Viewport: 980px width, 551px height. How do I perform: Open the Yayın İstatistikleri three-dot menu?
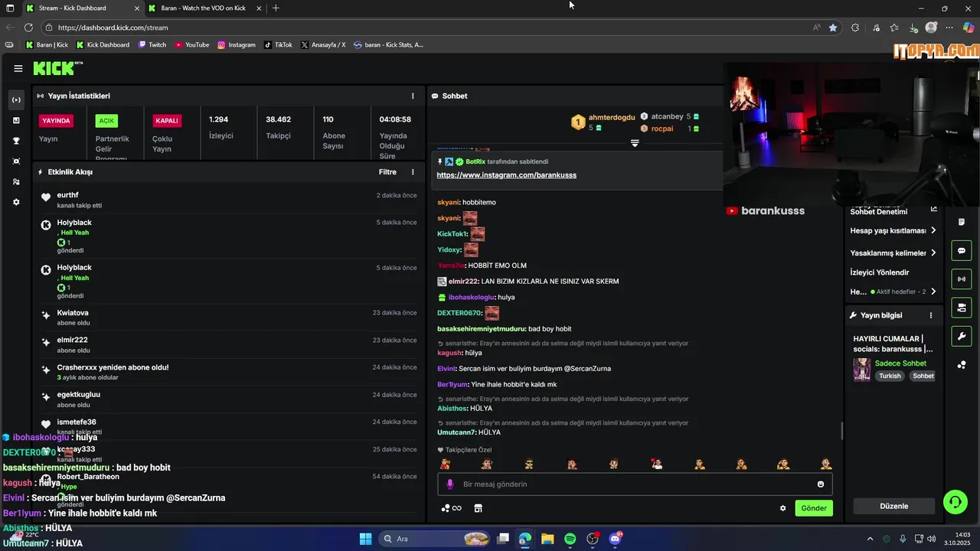[x=413, y=96]
